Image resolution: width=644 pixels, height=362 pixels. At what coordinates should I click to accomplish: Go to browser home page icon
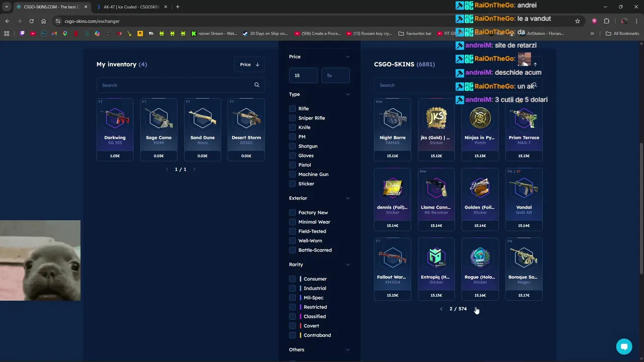(44, 21)
